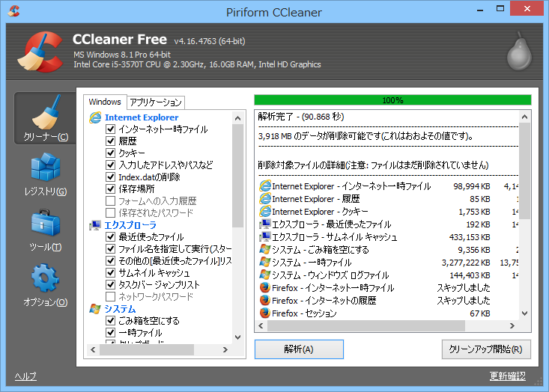Switch to the Windows tab
This screenshot has width=549, height=392.
pos(105,102)
